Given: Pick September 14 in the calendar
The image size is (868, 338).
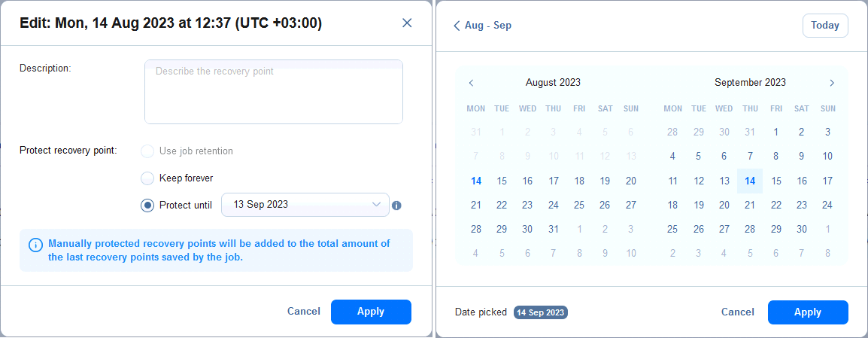Looking at the screenshot, I should 750,181.
